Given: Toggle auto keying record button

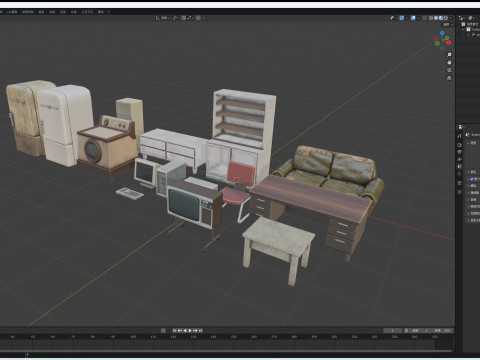Looking at the screenshot, I should tap(163, 330).
